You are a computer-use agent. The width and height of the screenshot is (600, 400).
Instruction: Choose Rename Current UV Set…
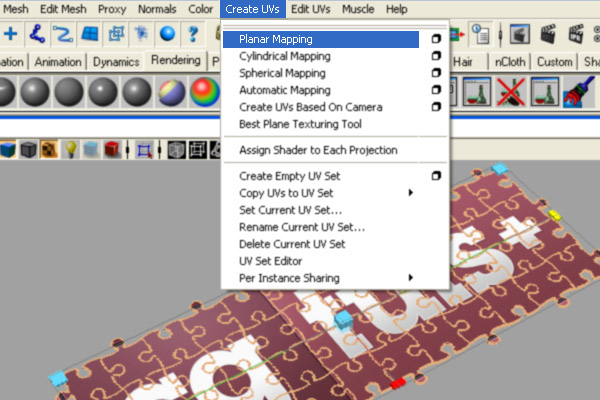pyautogui.click(x=302, y=227)
